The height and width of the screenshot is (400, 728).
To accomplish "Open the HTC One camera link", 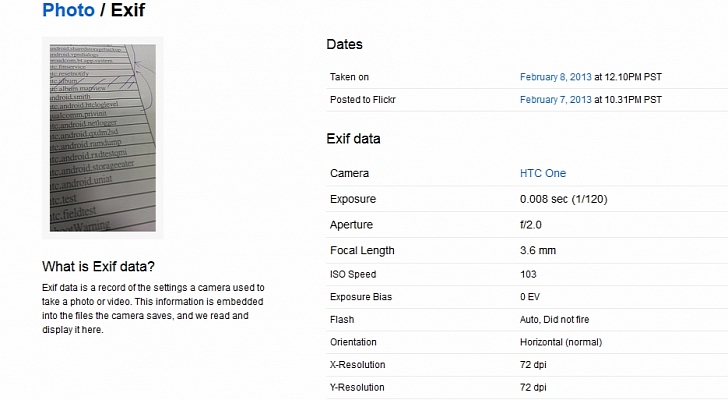I will (543, 174).
